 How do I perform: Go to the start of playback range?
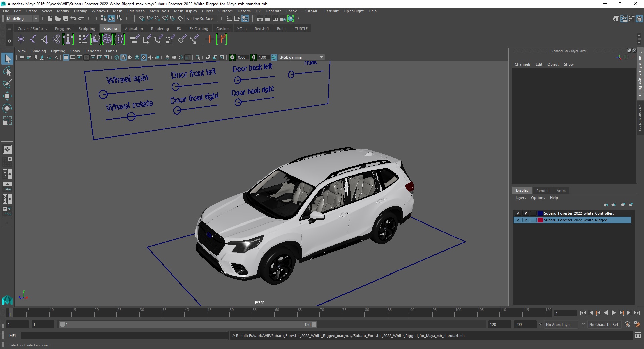click(583, 313)
